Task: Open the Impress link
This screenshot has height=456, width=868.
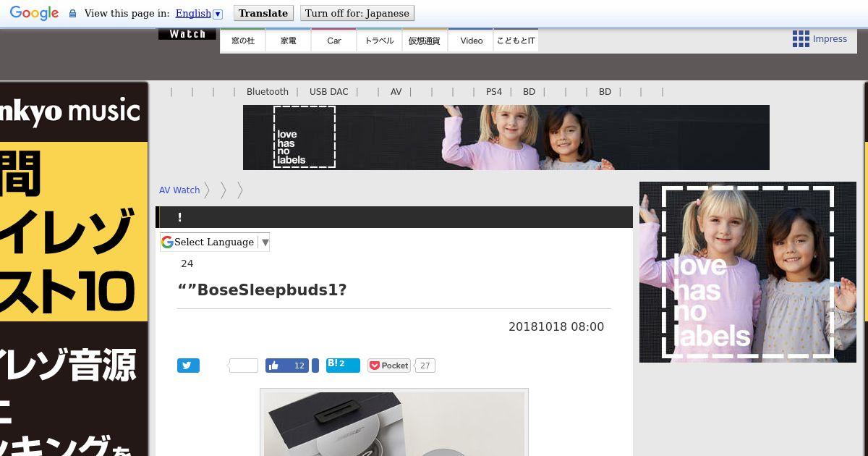Action: pyautogui.click(x=830, y=39)
